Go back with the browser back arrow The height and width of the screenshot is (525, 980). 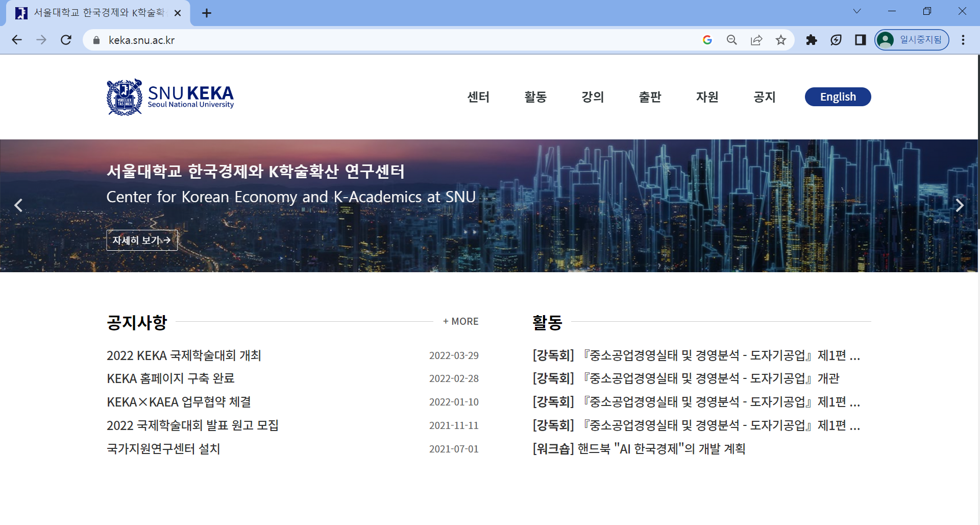[17, 40]
